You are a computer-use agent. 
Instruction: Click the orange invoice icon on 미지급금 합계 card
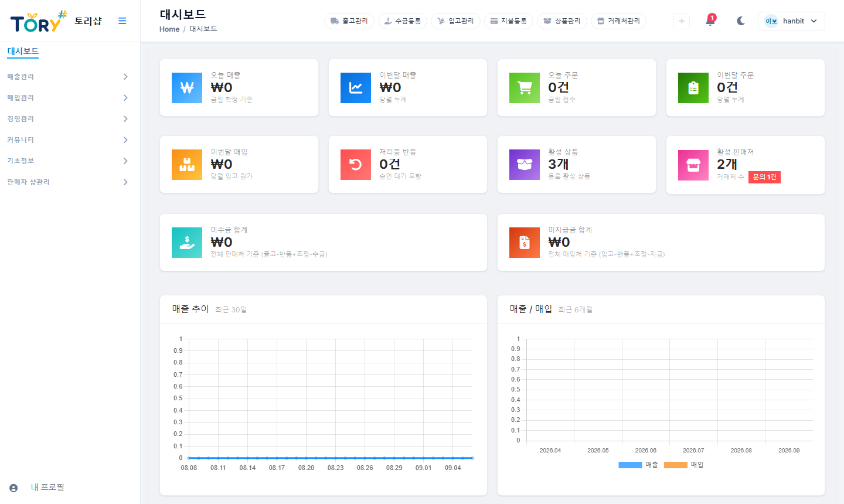point(525,243)
